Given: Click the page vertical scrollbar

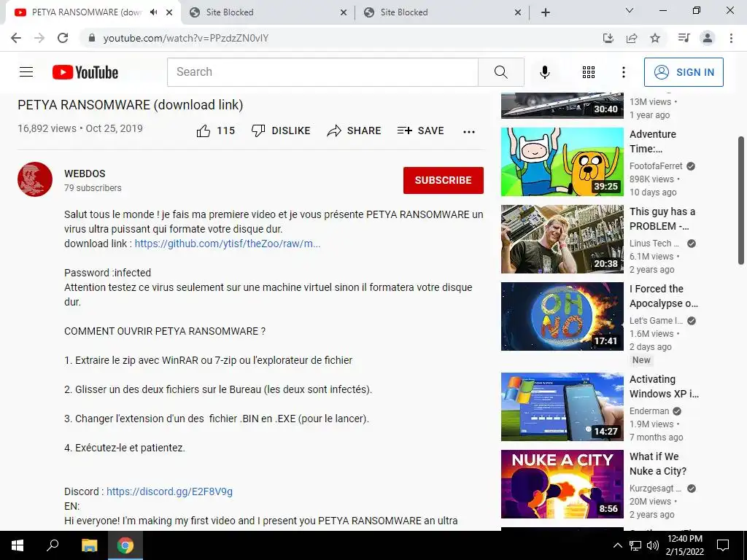Looking at the screenshot, I should pyautogui.click(x=741, y=200).
